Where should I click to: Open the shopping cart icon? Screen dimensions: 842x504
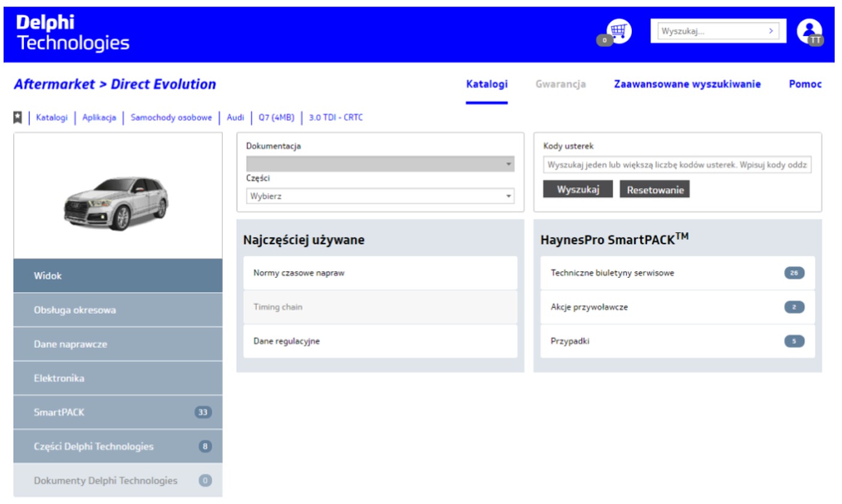tap(619, 31)
